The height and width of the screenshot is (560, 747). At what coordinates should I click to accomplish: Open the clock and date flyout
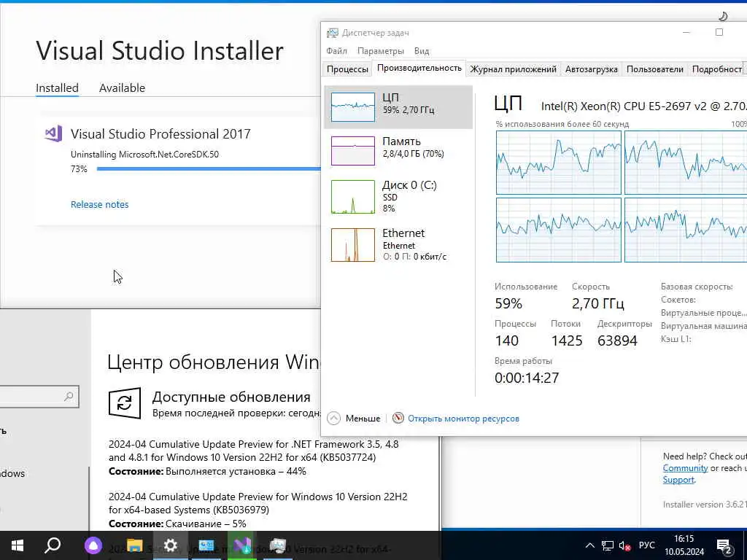684,545
